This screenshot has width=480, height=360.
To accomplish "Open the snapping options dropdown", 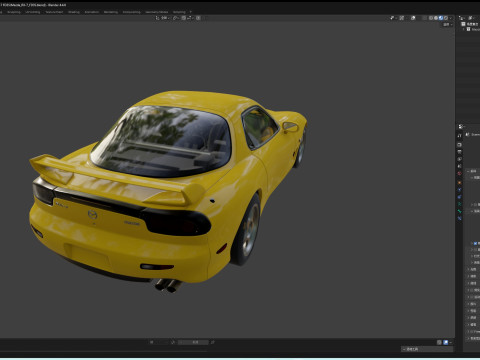I will pyautogui.click(x=190, y=18).
